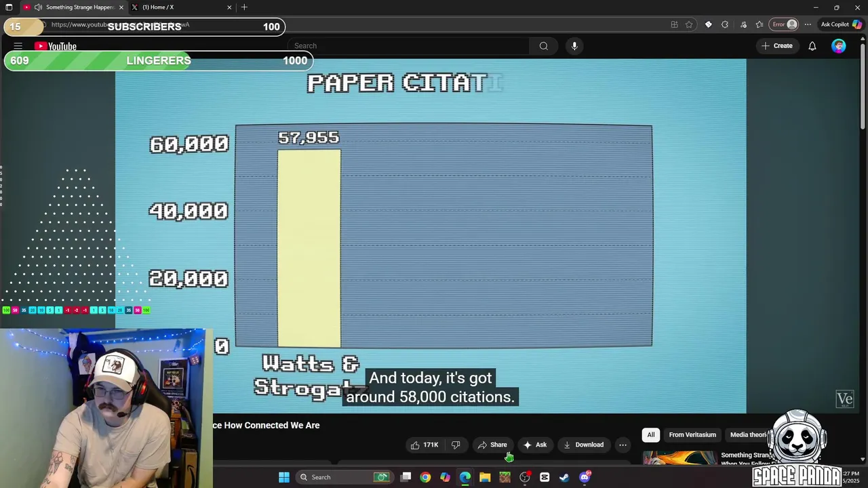
Task: Click the Windows taskbar search box
Action: tap(345, 477)
